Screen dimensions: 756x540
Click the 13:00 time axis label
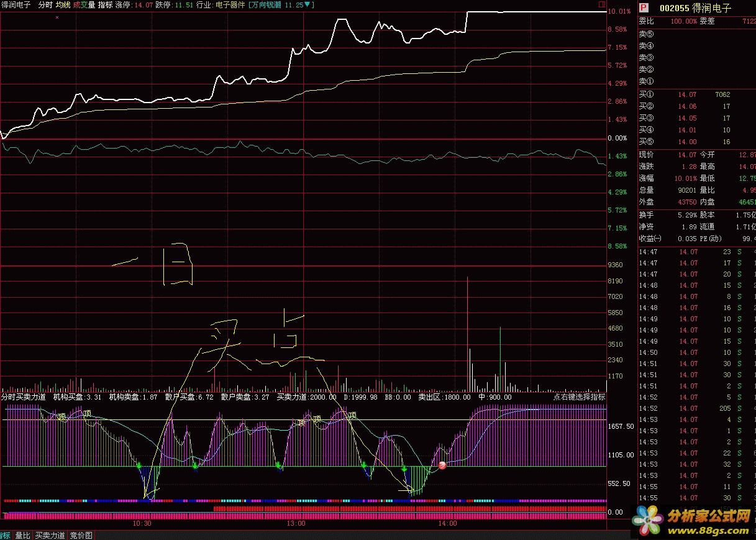296,523
